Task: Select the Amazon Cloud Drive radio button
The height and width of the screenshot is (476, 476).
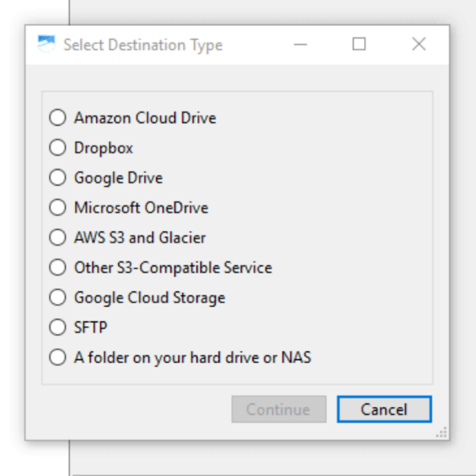Action: 57,118
